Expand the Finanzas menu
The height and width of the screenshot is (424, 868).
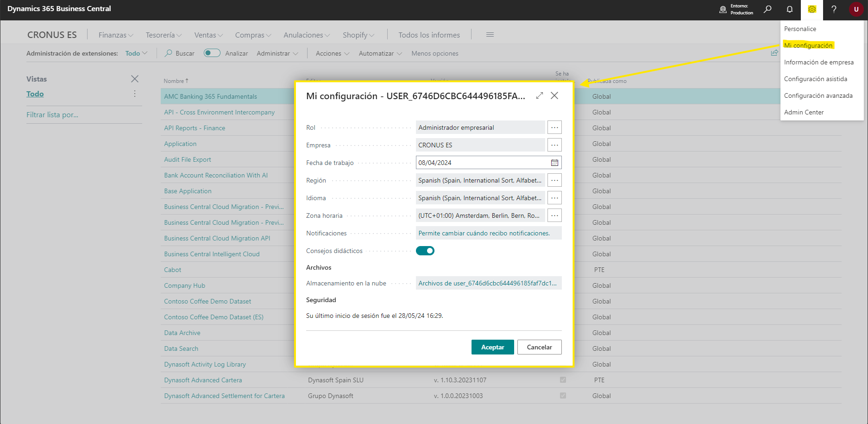coord(116,35)
